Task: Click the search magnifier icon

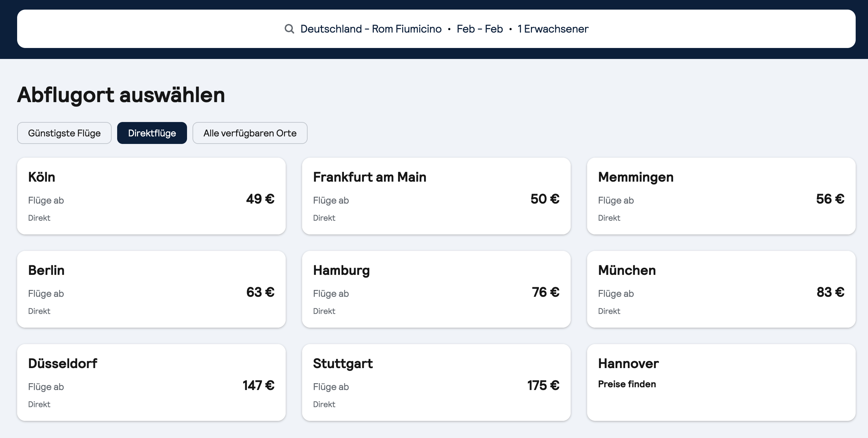Action: pyautogui.click(x=289, y=29)
